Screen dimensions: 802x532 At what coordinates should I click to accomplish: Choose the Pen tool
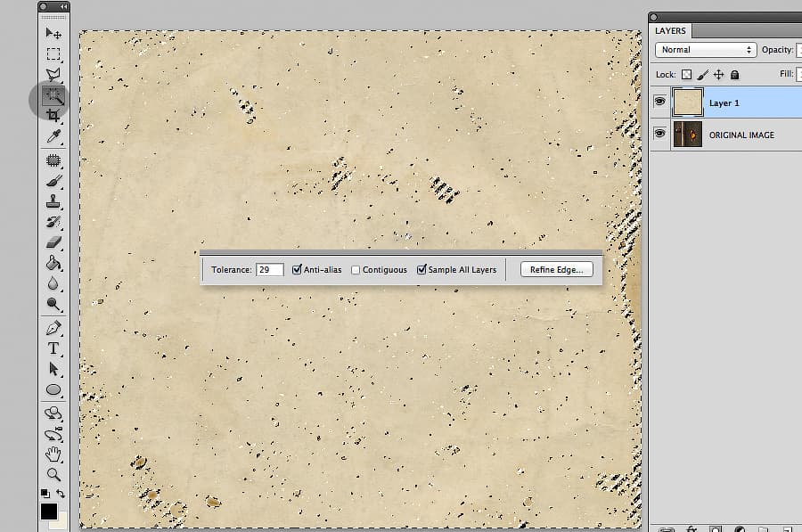[53, 328]
